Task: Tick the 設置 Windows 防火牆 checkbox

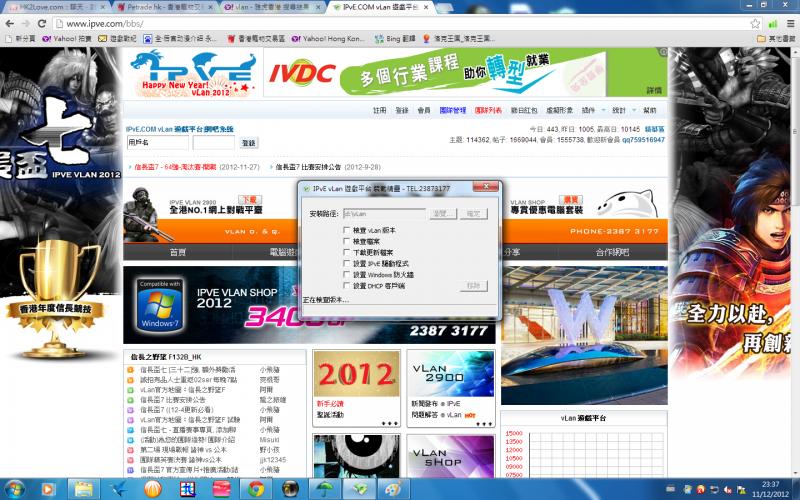Action: coord(347,275)
